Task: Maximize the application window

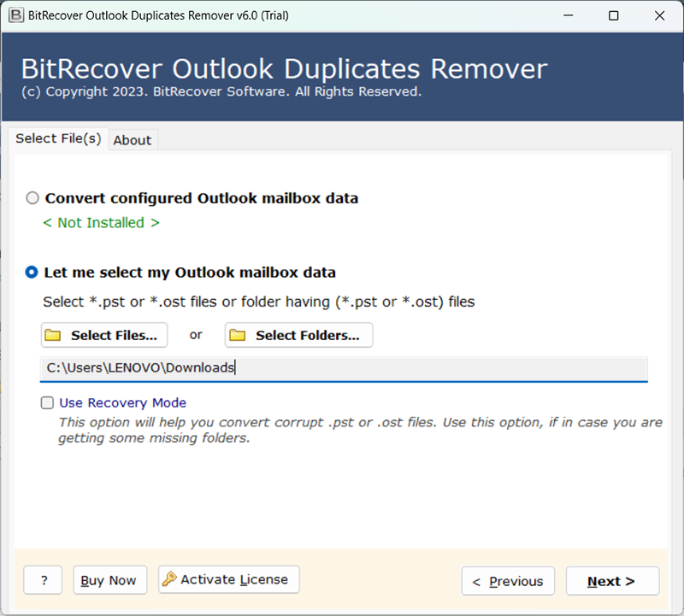Action: point(613,15)
